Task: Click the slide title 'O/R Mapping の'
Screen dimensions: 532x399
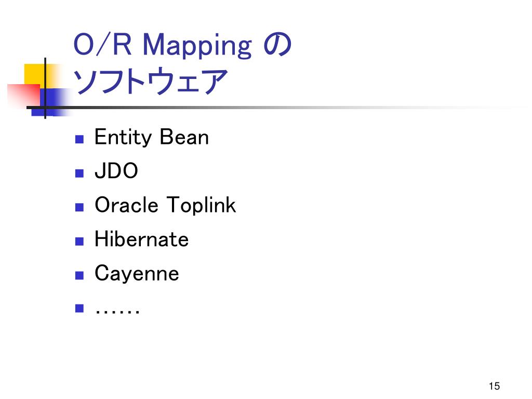Action: [182, 45]
